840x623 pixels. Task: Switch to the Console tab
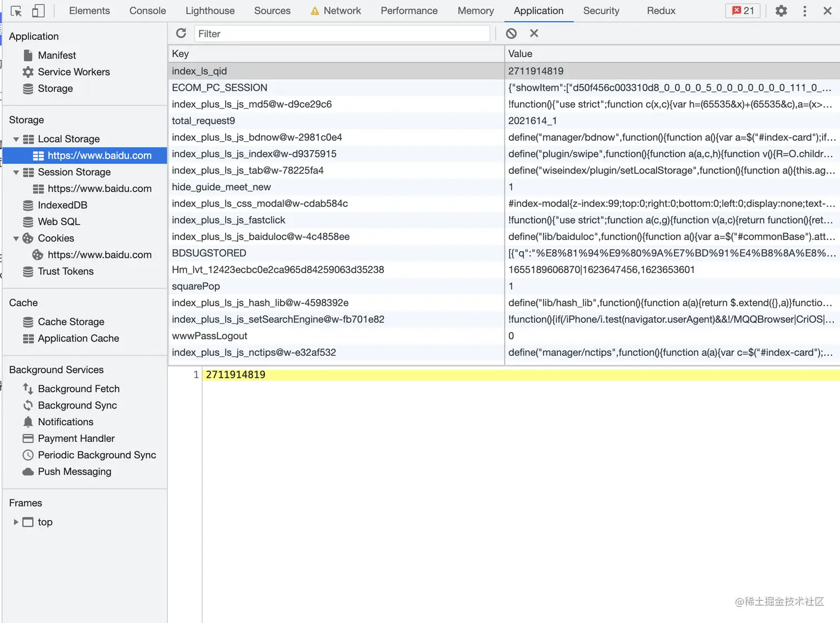coord(147,11)
